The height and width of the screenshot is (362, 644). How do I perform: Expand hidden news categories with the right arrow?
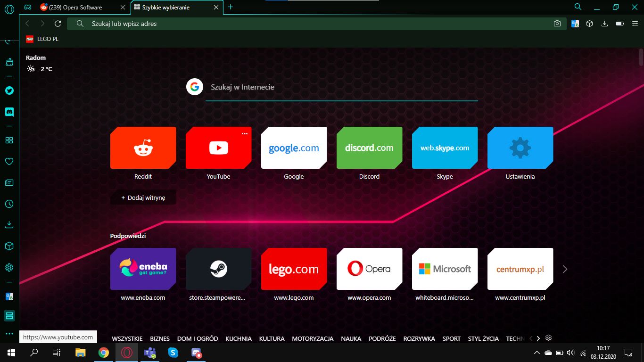[537, 338]
